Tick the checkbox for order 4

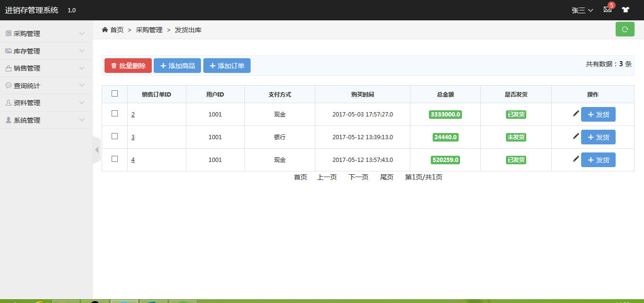tap(114, 159)
